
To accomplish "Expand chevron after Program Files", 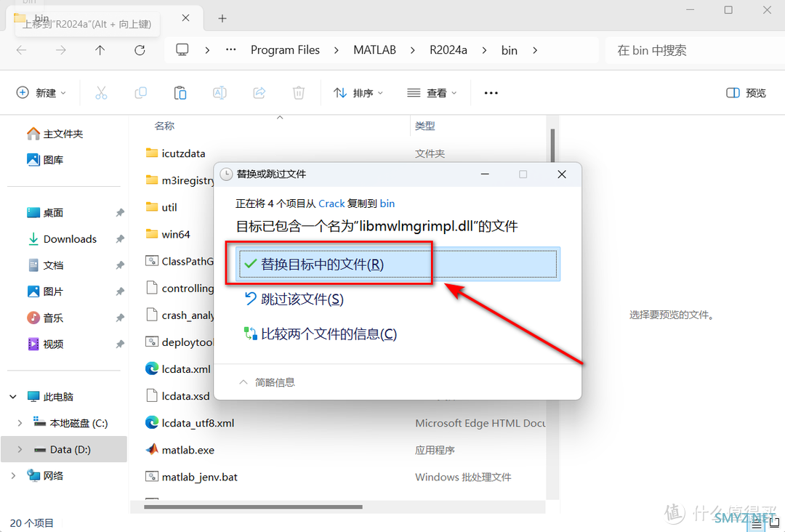I will 336,50.
